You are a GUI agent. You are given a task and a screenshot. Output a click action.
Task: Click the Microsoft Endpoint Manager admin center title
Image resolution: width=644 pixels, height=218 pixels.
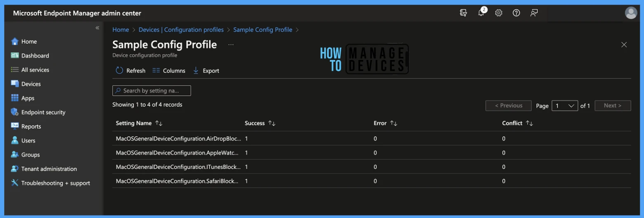tap(77, 13)
